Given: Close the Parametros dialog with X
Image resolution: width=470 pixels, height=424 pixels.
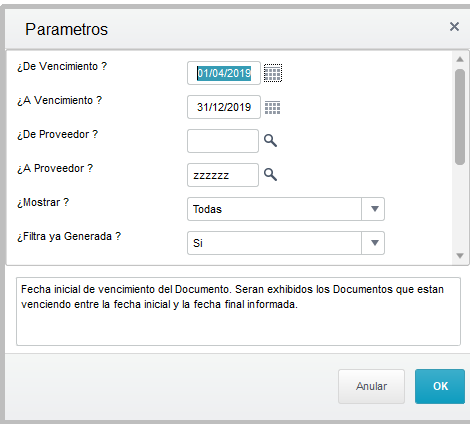Looking at the screenshot, I should 454,27.
